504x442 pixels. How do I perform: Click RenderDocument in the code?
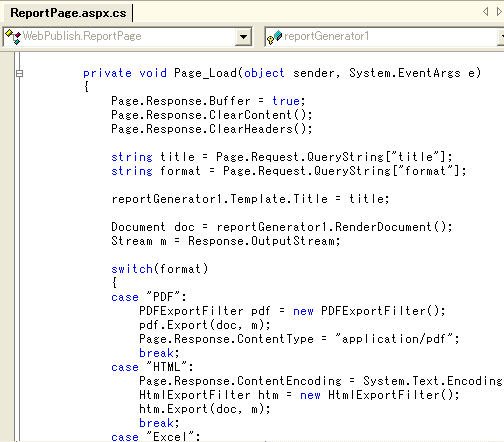(383, 227)
